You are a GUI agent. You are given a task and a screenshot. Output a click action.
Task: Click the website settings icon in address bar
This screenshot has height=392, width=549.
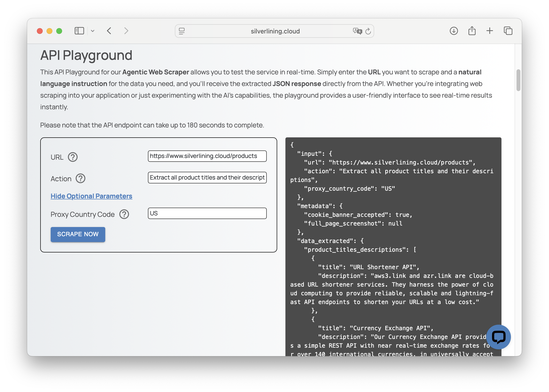point(182,31)
